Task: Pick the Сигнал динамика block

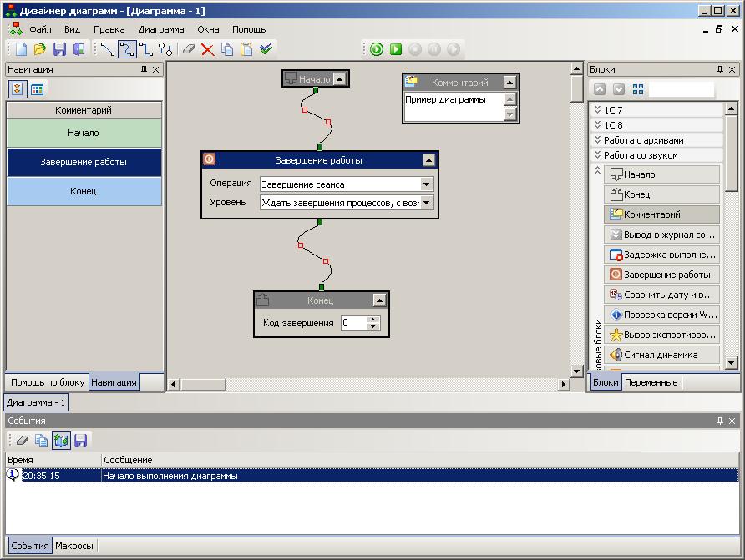Action: coord(661,355)
